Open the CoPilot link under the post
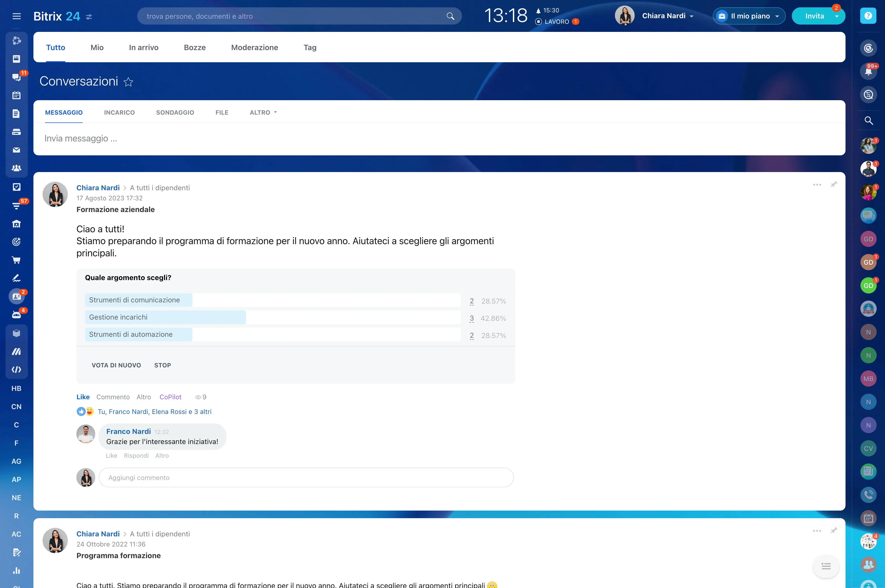The width and height of the screenshot is (885, 588). [x=170, y=397]
